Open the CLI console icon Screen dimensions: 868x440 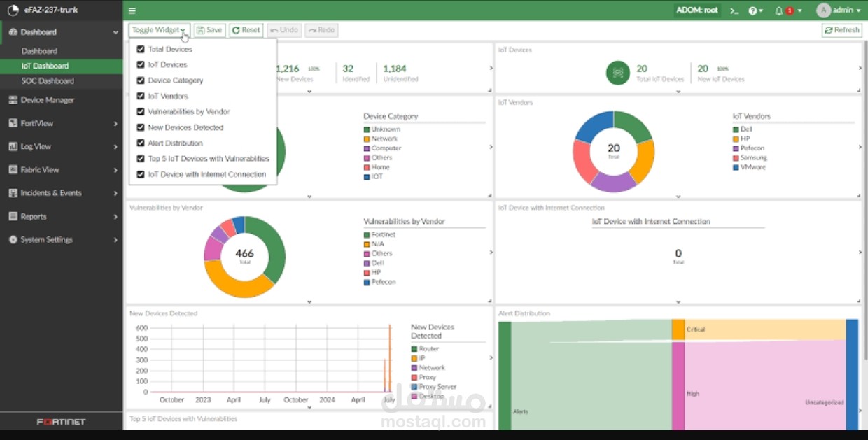(x=734, y=10)
